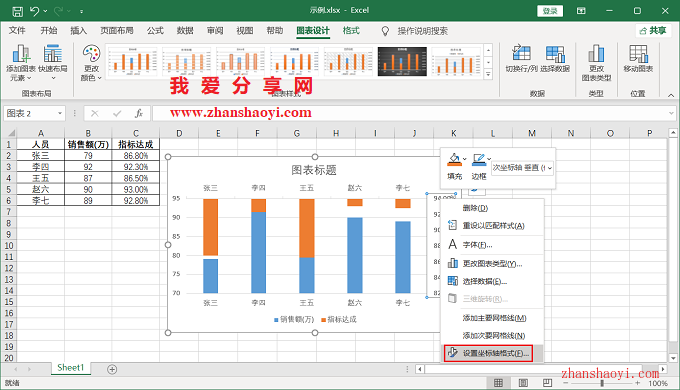Select the Sheet1 tab
The image size is (680, 390).
point(70,368)
